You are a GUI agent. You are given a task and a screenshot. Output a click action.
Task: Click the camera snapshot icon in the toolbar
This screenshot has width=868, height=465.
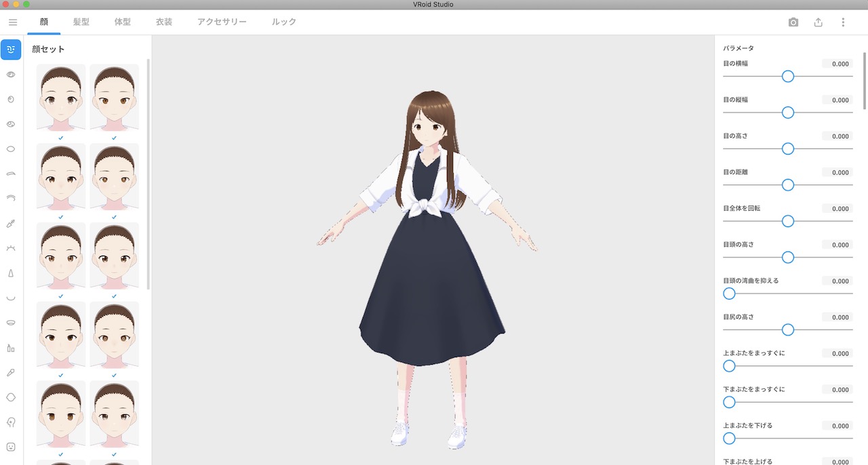pyautogui.click(x=793, y=22)
